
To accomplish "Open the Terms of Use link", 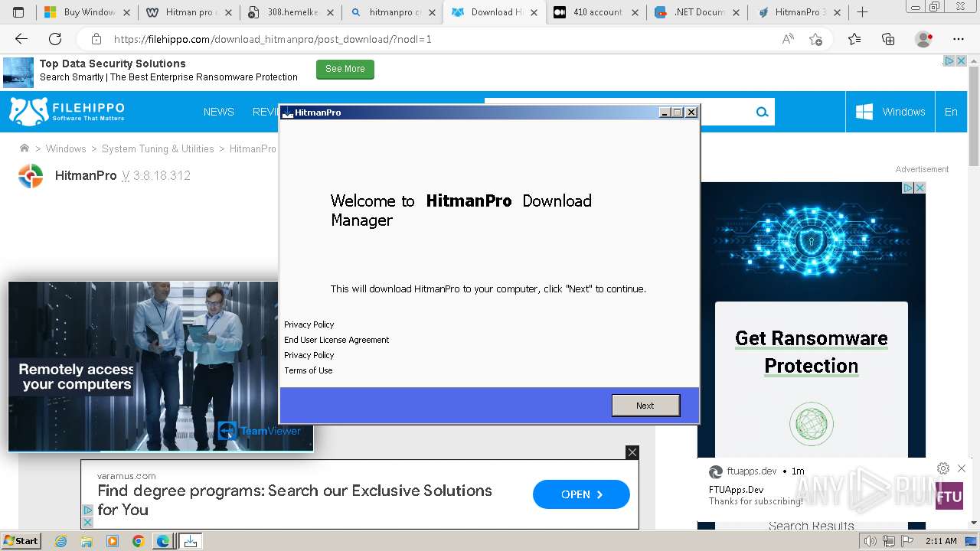I will (x=309, y=370).
